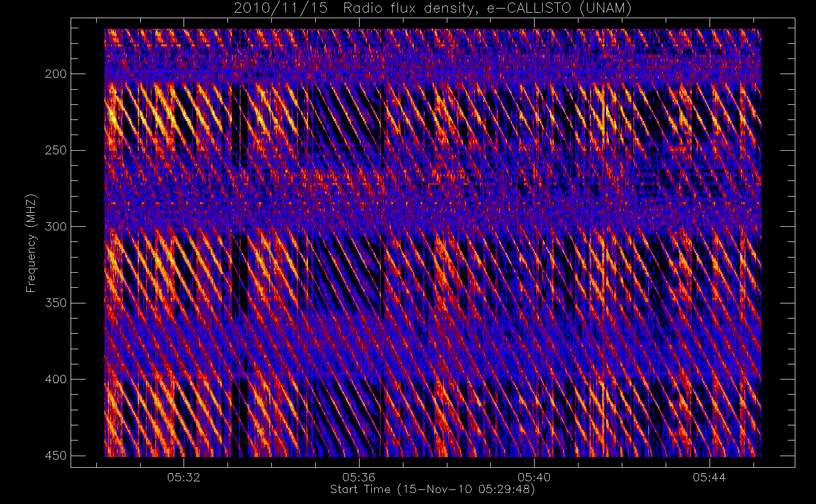
Task: Click the 350 frequency tick label
Action: pos(55,303)
